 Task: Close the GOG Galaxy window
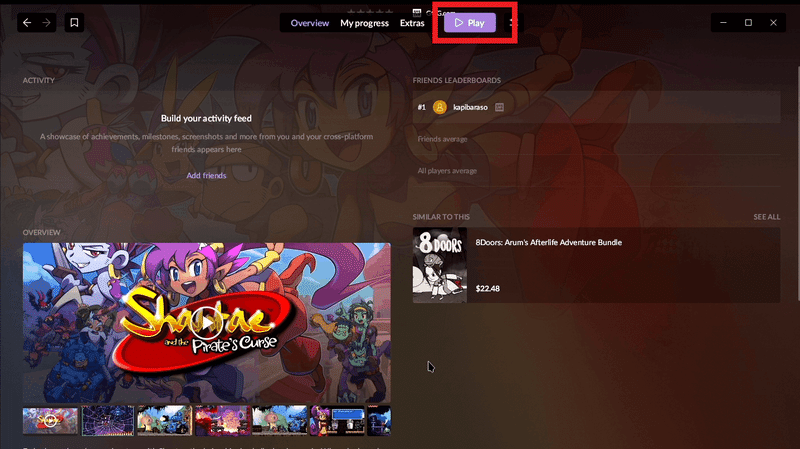tap(773, 22)
